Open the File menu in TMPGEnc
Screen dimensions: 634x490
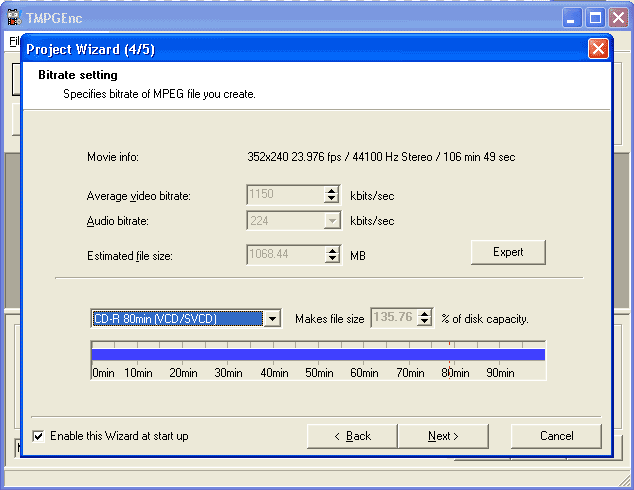point(14,41)
